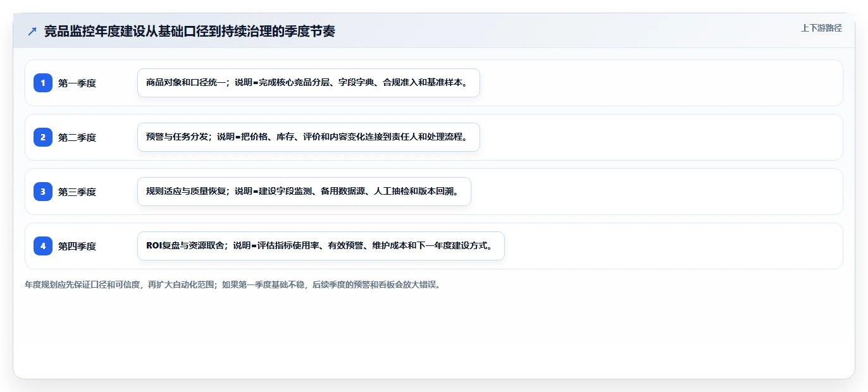This screenshot has height=392, width=868.
Task: Select the number 3 badge for 第三季度
Action: coord(43,192)
